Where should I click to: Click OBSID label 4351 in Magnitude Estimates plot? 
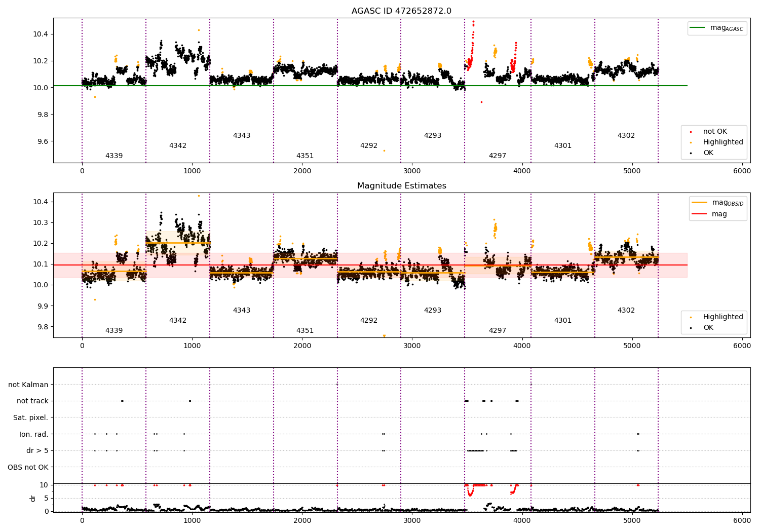pyautogui.click(x=305, y=331)
